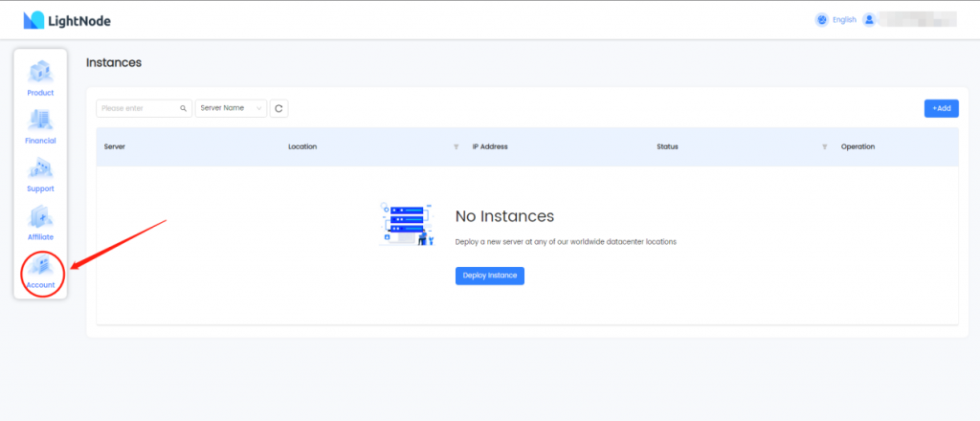Open the Account section in sidebar
980x421 pixels.
point(40,272)
